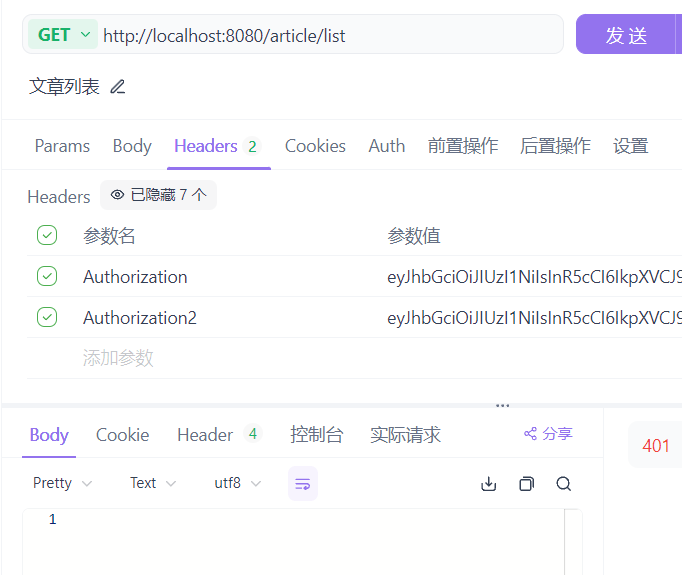
Task: Send the request with 发送 button
Action: (626, 34)
